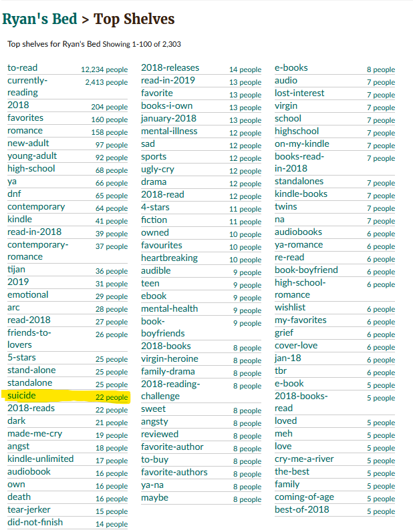Open the young-adult shelf
The image size is (413, 532).
[x=32, y=156]
